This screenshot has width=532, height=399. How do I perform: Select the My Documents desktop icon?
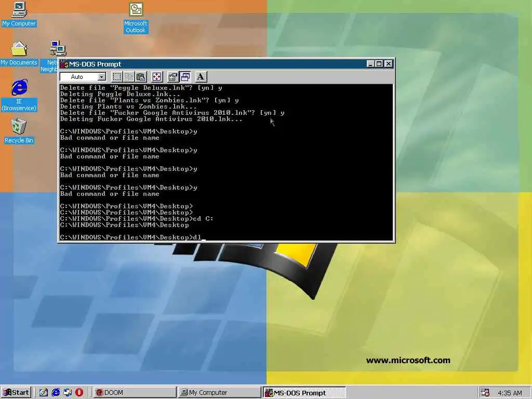(x=19, y=54)
